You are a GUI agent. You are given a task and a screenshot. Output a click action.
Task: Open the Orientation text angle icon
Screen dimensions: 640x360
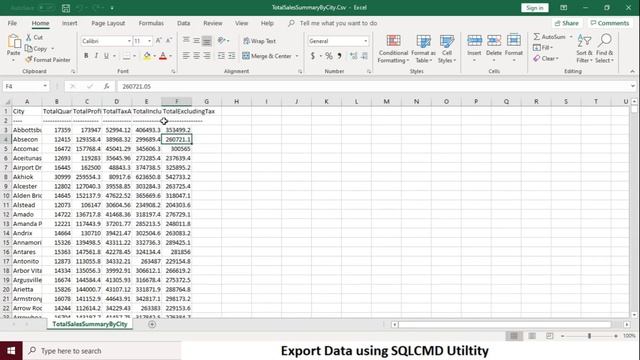tap(222, 40)
